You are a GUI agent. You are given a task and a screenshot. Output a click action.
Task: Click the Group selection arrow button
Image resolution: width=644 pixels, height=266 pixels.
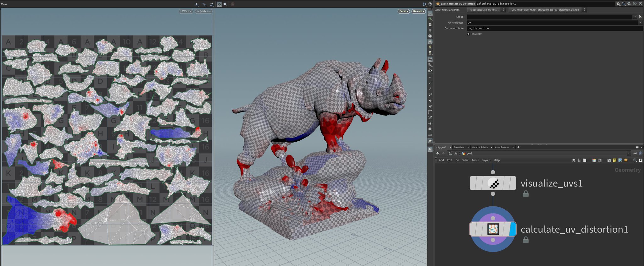pos(640,17)
